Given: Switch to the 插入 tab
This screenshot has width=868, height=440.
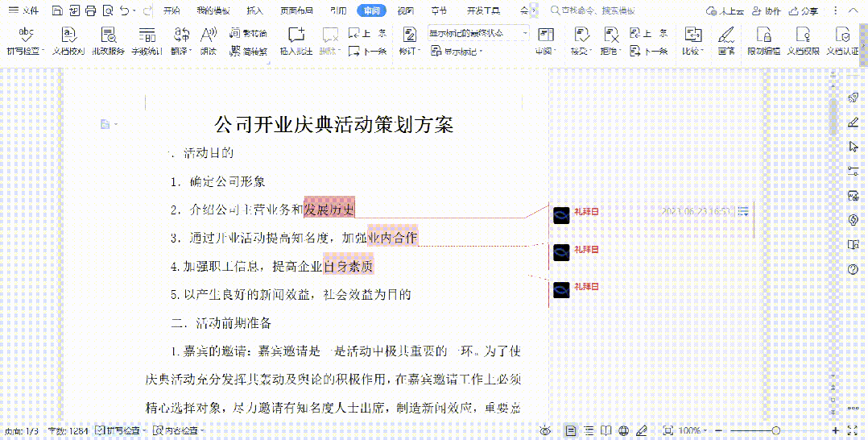Looking at the screenshot, I should [x=254, y=11].
